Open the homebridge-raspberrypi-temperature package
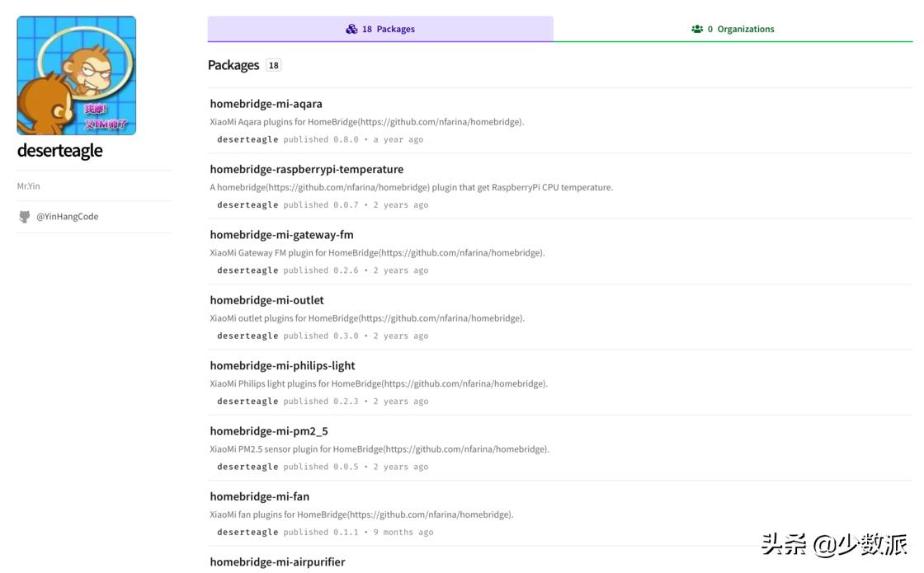 pos(306,169)
